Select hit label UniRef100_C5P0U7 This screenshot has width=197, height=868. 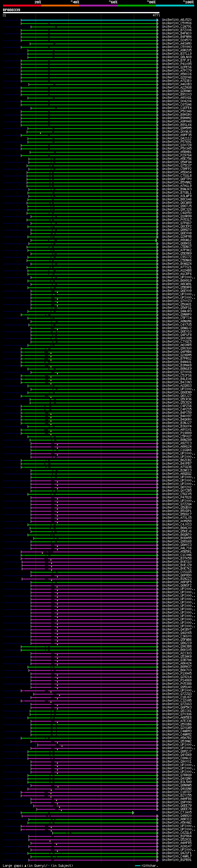coord(177,436)
